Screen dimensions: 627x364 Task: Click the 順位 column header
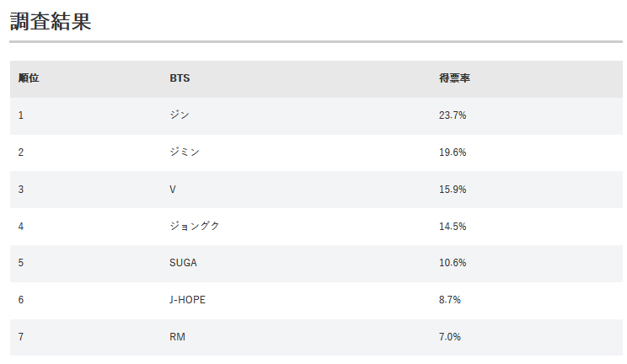click(29, 78)
